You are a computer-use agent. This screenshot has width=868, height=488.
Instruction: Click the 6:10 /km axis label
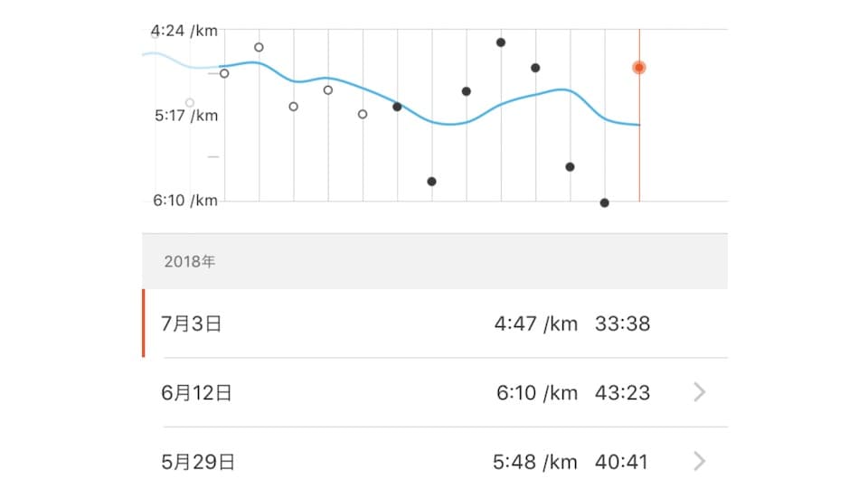coord(185,201)
